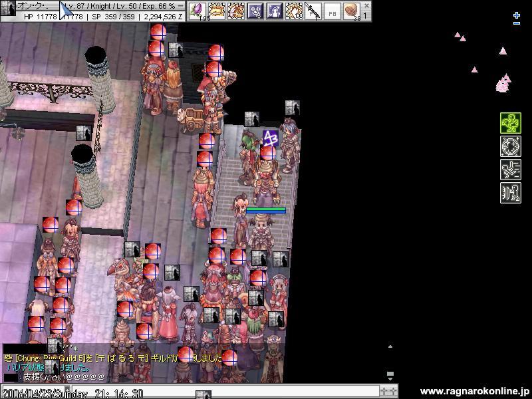
Task: Click the '2,294,526 Z' zeny value
Action: (163, 16)
